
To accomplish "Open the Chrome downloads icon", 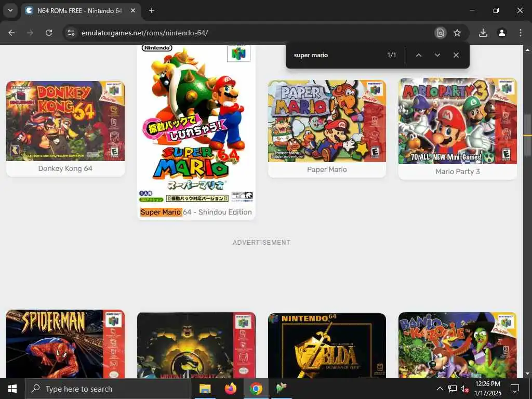I will 483,33.
